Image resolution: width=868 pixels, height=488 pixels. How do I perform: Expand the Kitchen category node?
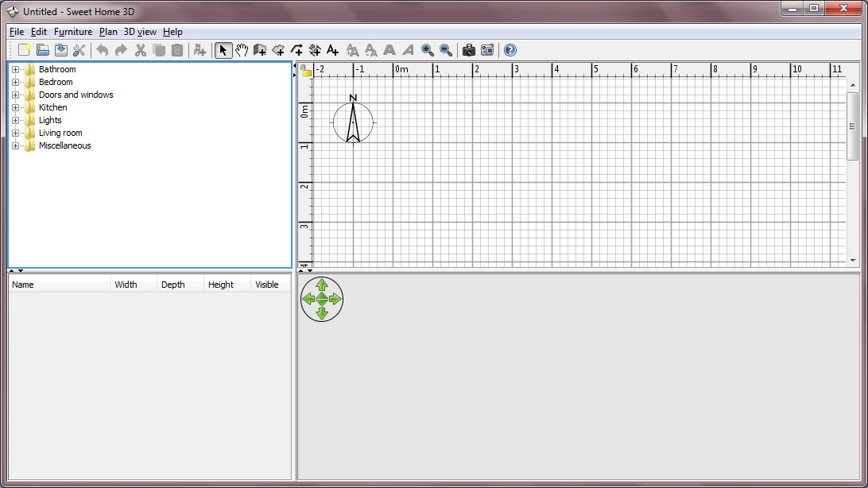(x=15, y=107)
